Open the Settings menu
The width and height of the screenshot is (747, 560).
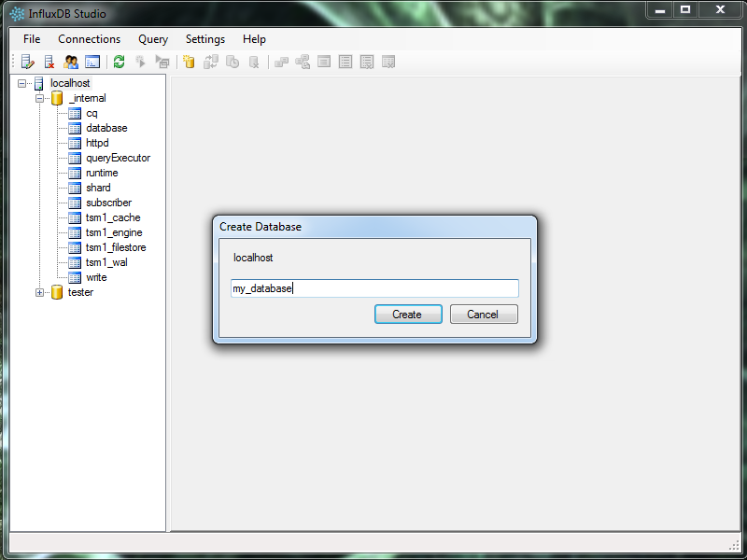[205, 39]
